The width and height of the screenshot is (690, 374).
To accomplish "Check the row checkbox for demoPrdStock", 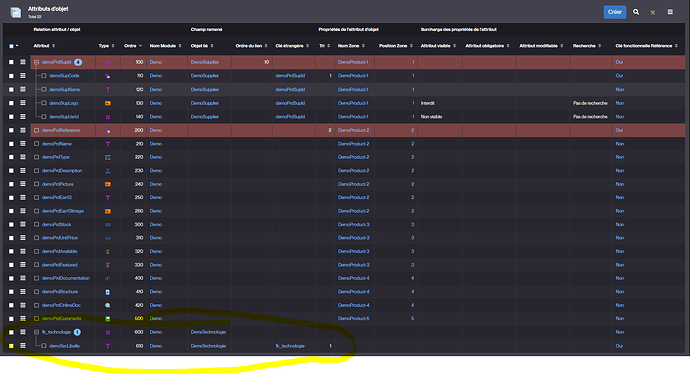I will [11, 224].
